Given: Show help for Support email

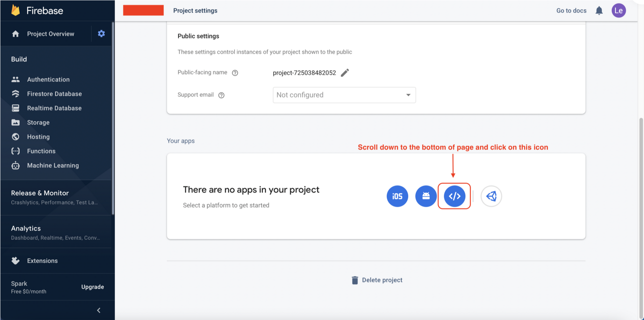Looking at the screenshot, I should 221,95.
